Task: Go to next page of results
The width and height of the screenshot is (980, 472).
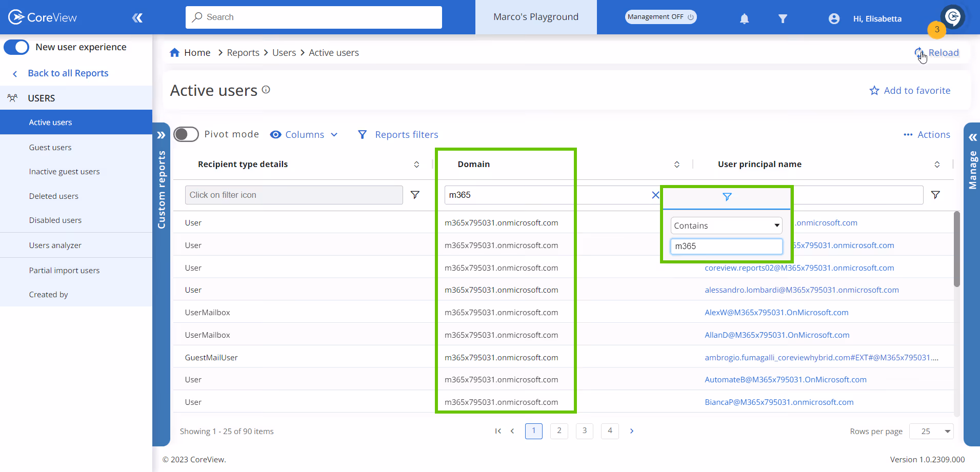Action: (632, 431)
